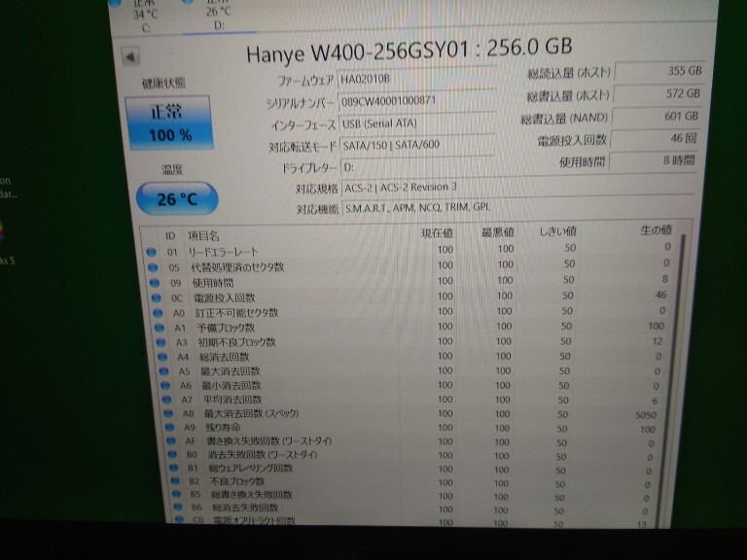The height and width of the screenshot is (560, 747).
Task: Click the 総読込量 (ホスト) label
Action: tap(569, 73)
